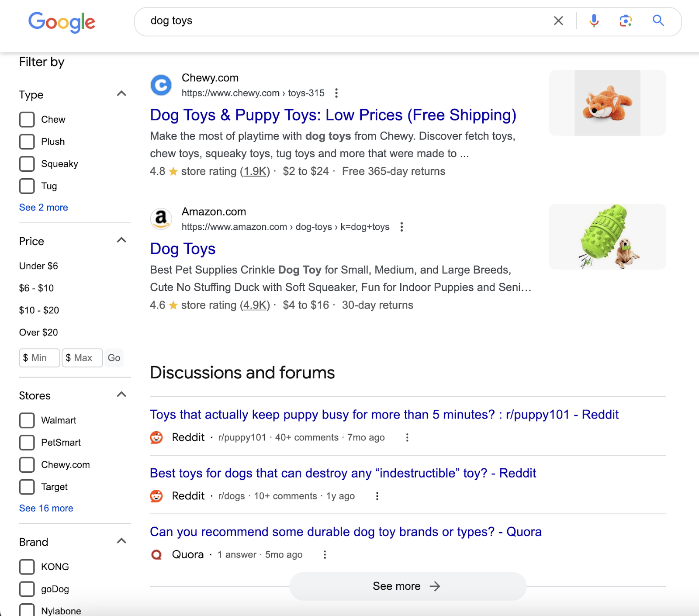Open the indestructible toy Reddit thread

(x=343, y=473)
